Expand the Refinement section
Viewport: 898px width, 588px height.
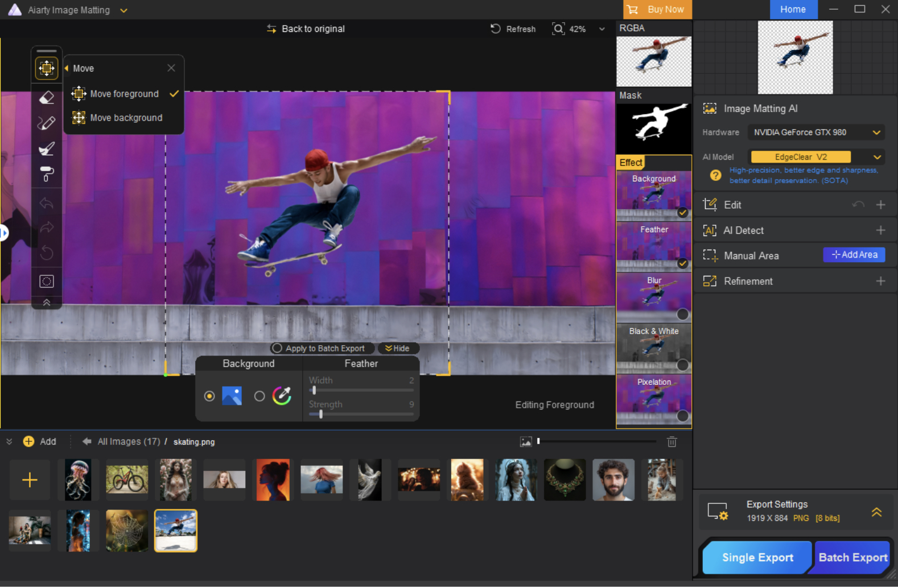880,281
